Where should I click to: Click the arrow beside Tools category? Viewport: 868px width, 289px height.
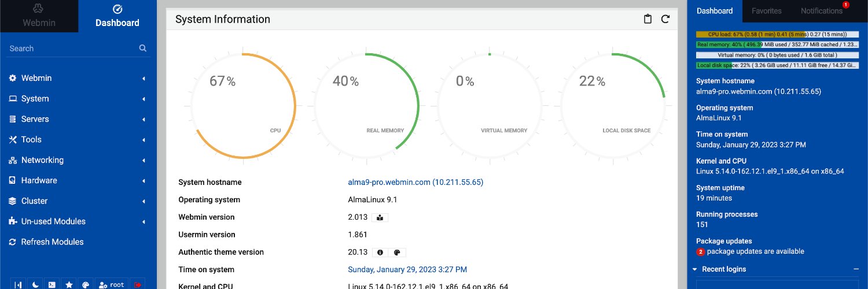pyautogui.click(x=144, y=140)
